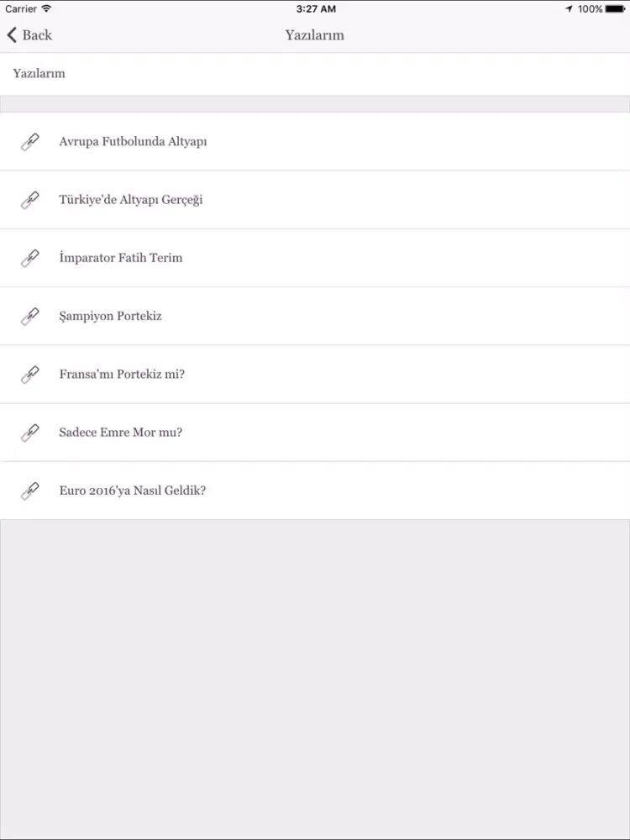This screenshot has width=630, height=840.
Task: Go back using the Back button
Action: (29, 34)
